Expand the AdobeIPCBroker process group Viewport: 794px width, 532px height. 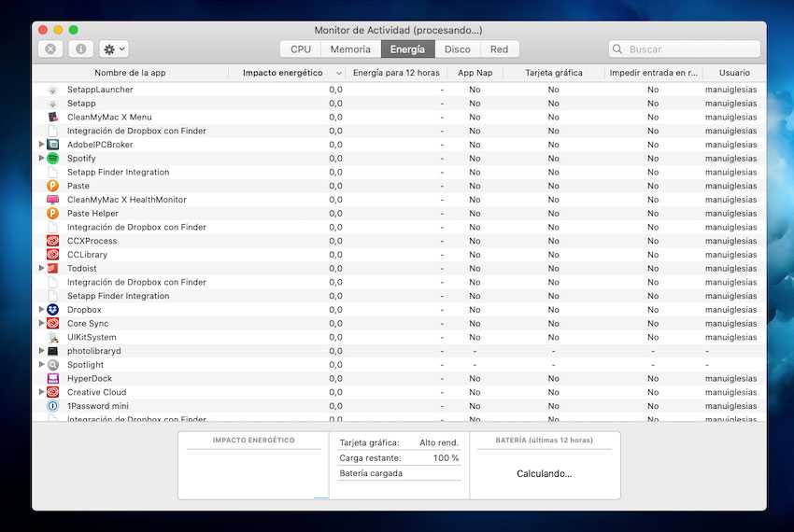(x=41, y=145)
